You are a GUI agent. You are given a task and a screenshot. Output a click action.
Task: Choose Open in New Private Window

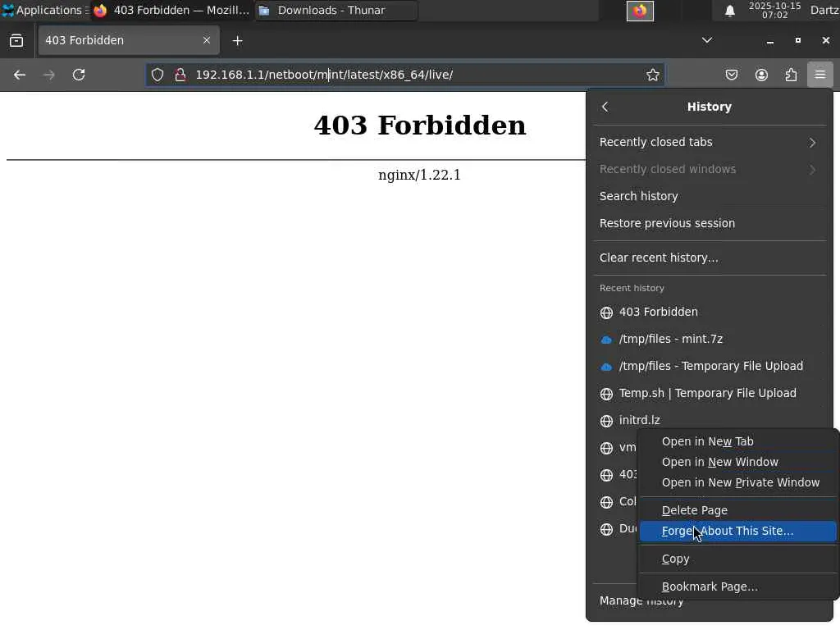point(737,482)
